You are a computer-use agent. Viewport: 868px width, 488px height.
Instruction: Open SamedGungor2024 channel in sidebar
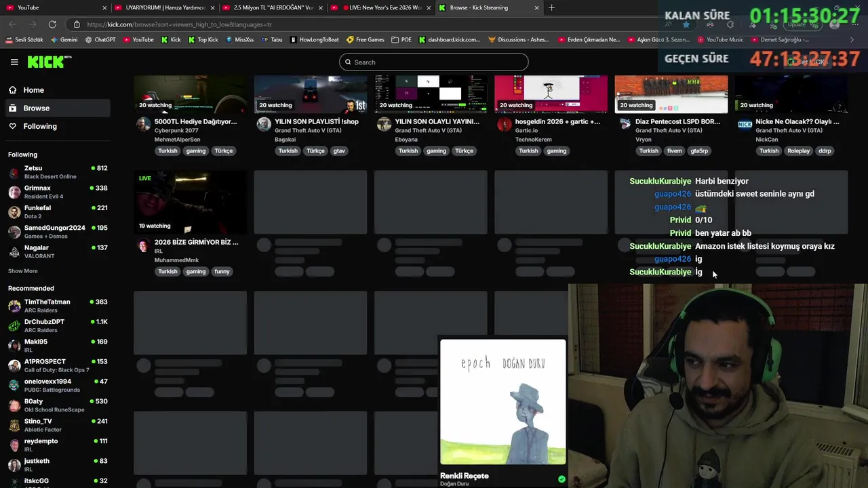click(58, 232)
